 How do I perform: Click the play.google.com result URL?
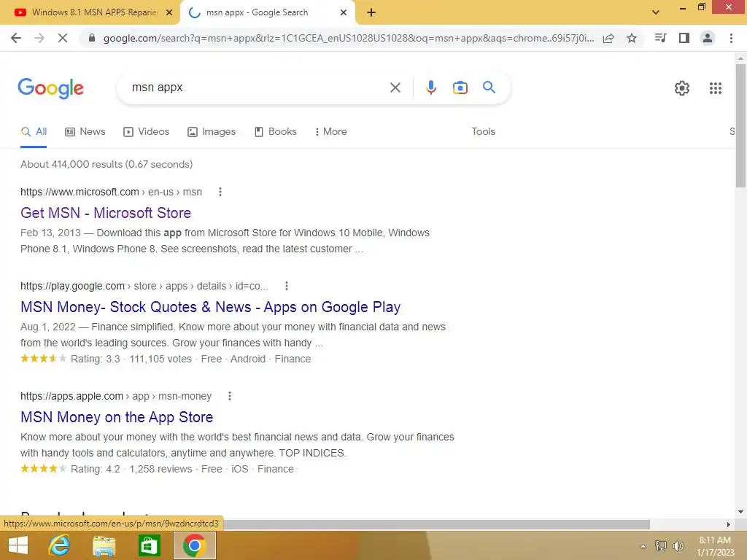144,286
